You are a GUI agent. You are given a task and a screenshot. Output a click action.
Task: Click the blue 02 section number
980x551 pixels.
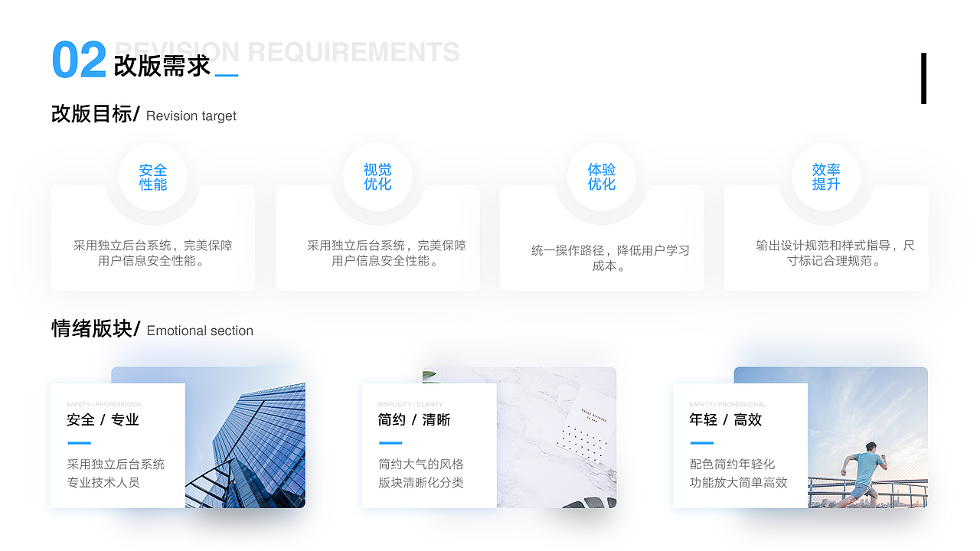click(x=78, y=60)
